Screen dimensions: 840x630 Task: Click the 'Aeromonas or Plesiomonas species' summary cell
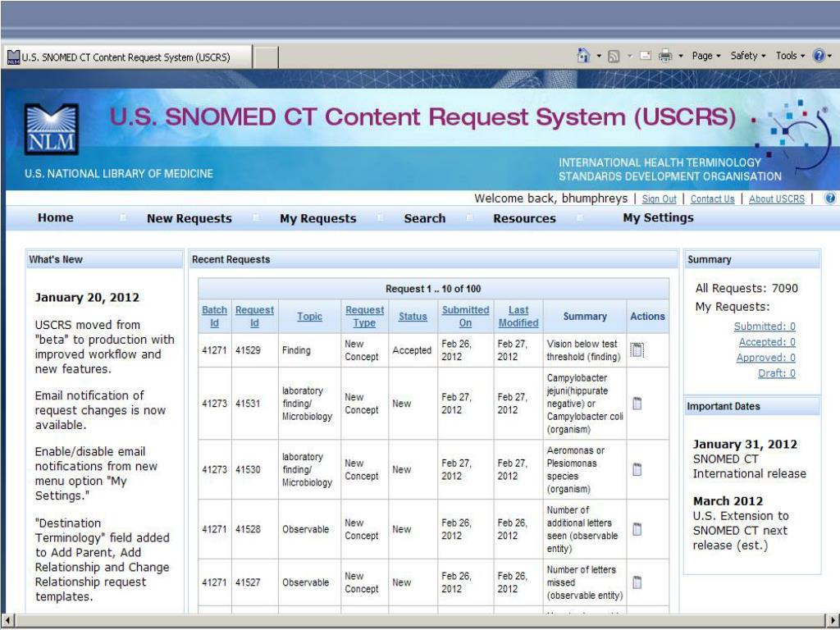(x=585, y=469)
